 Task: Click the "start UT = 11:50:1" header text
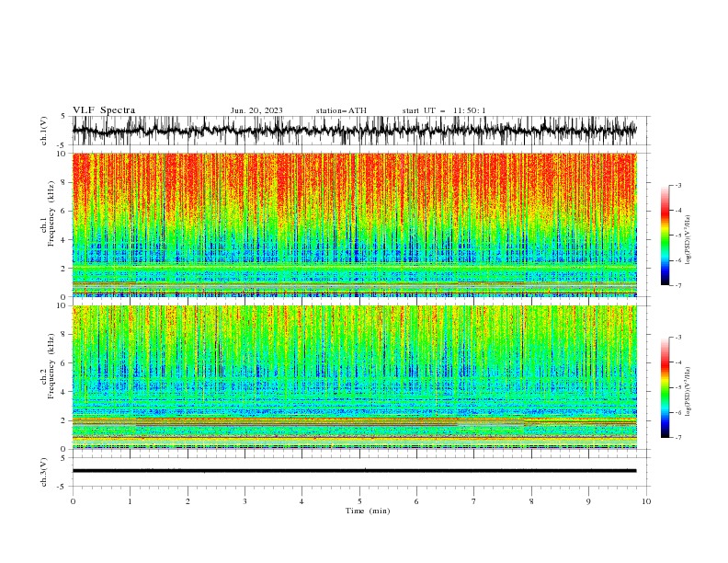(444, 110)
